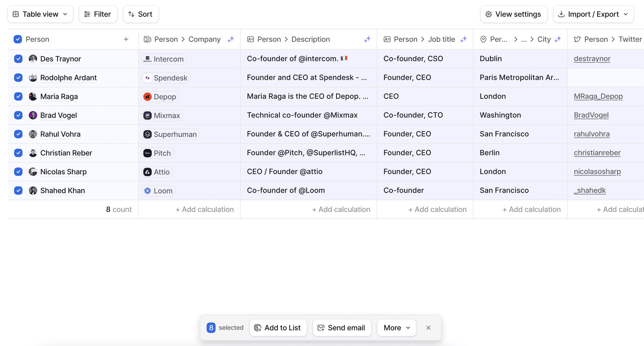The width and height of the screenshot is (644, 346).
Task: Open the rahulvohra Twitter link
Action: [592, 134]
